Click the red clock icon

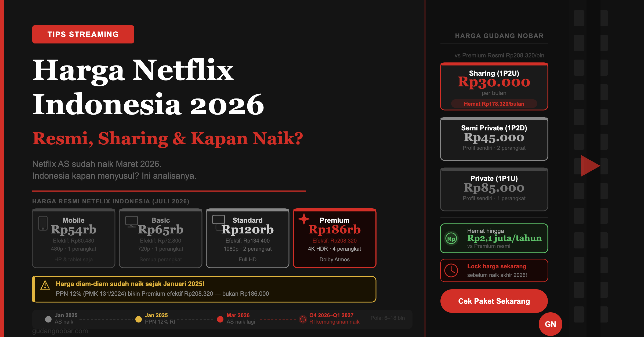451,270
